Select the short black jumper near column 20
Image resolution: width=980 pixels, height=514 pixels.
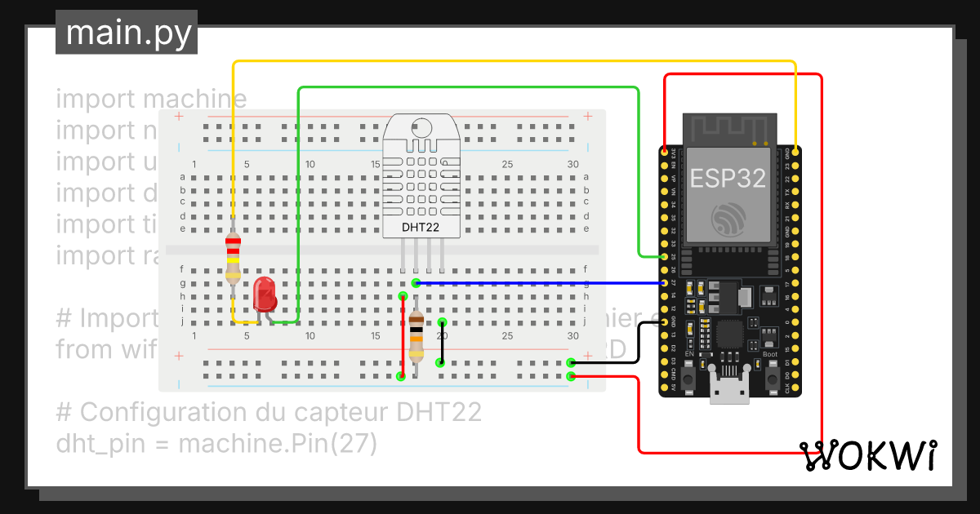pos(442,342)
